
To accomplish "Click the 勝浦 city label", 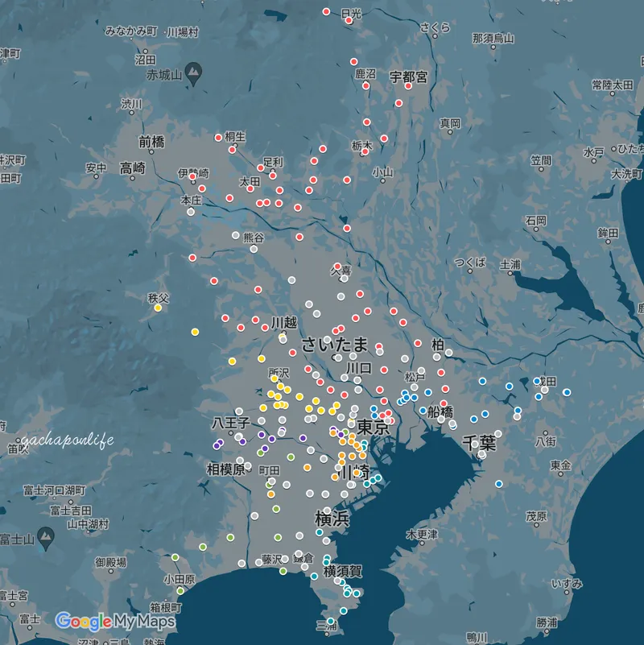I will [547, 622].
